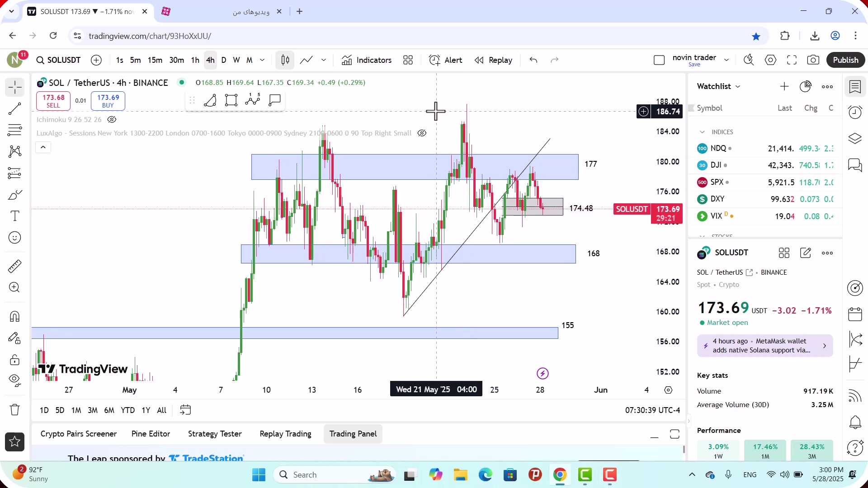Select the callout tool in floating toolbar
The width and height of the screenshot is (868, 488).
coord(274,100)
